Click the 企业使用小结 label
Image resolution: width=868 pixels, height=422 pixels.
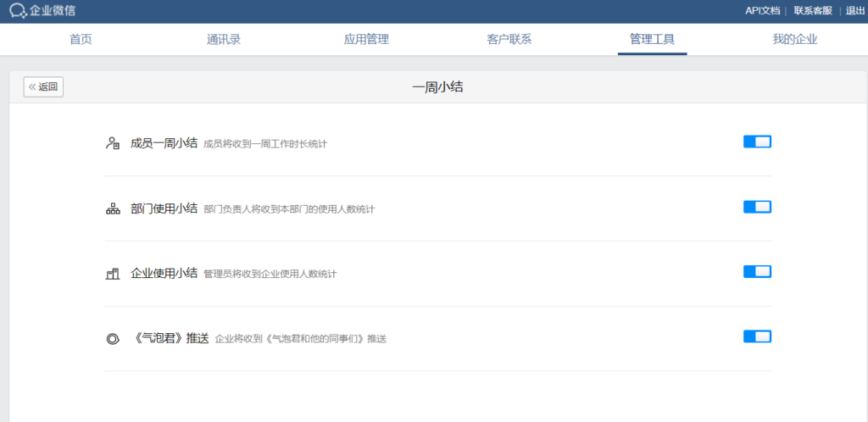click(164, 273)
